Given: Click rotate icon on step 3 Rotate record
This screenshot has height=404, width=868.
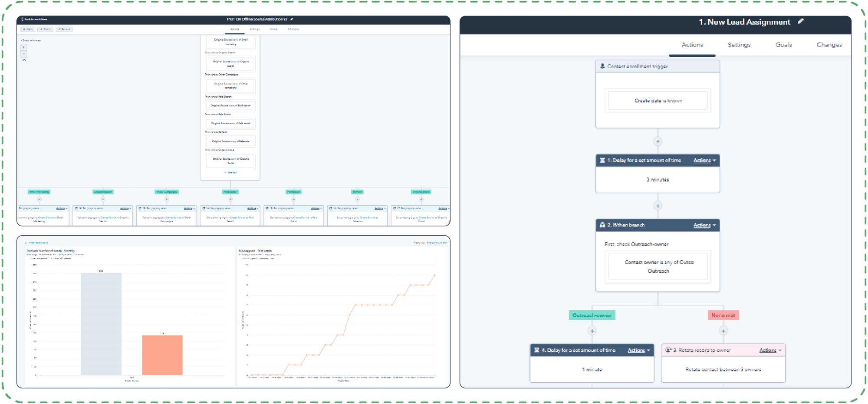Looking at the screenshot, I should point(668,350).
